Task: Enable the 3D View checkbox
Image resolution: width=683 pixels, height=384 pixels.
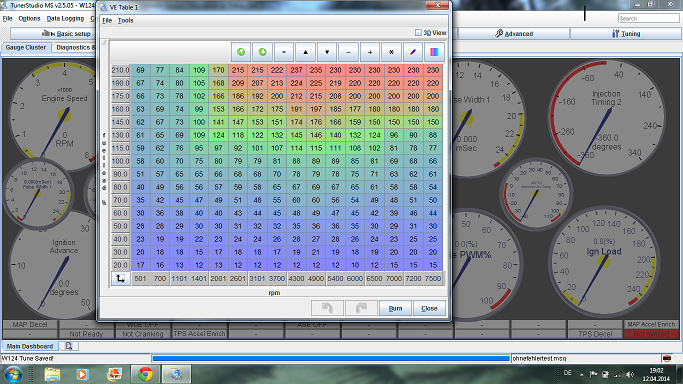Action: pyautogui.click(x=418, y=33)
